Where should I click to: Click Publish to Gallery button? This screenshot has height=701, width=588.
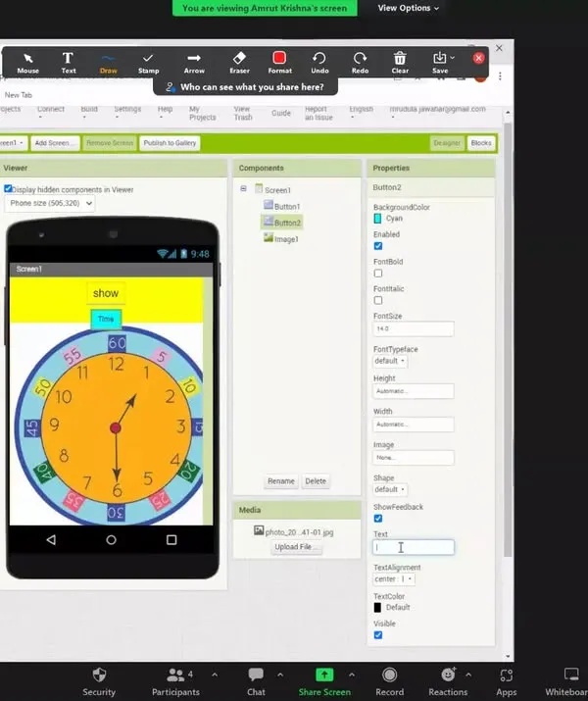click(170, 143)
